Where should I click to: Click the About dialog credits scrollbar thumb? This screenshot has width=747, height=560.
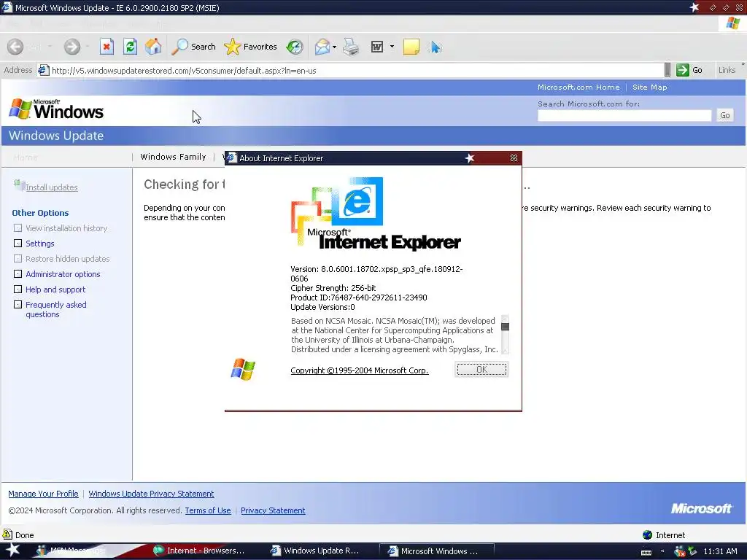pyautogui.click(x=505, y=327)
